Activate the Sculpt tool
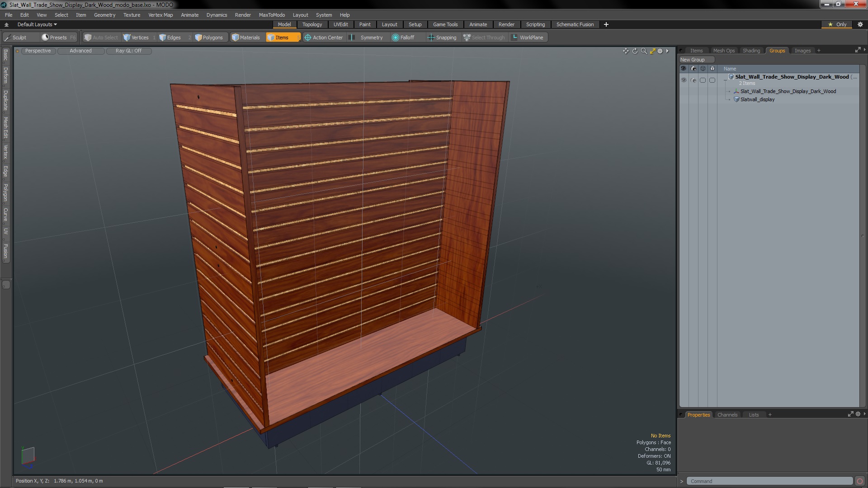The image size is (868, 488). click(20, 38)
